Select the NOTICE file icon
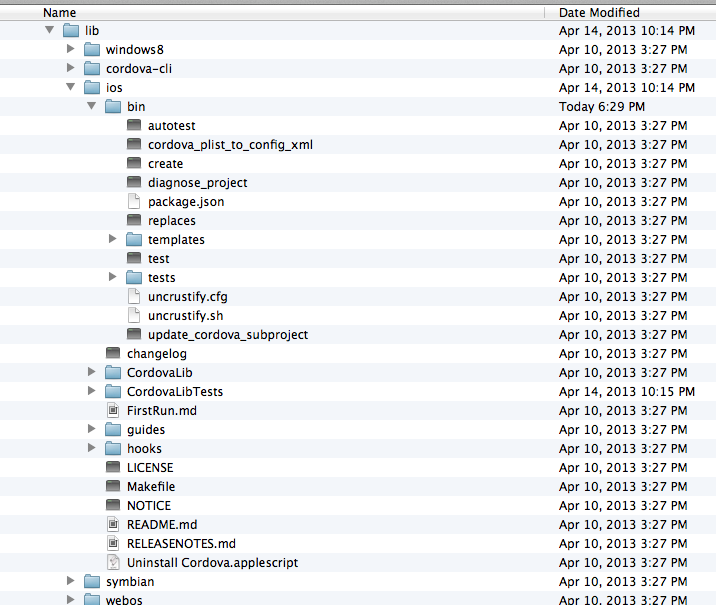Viewport: 716px width, 605px height. (x=113, y=505)
